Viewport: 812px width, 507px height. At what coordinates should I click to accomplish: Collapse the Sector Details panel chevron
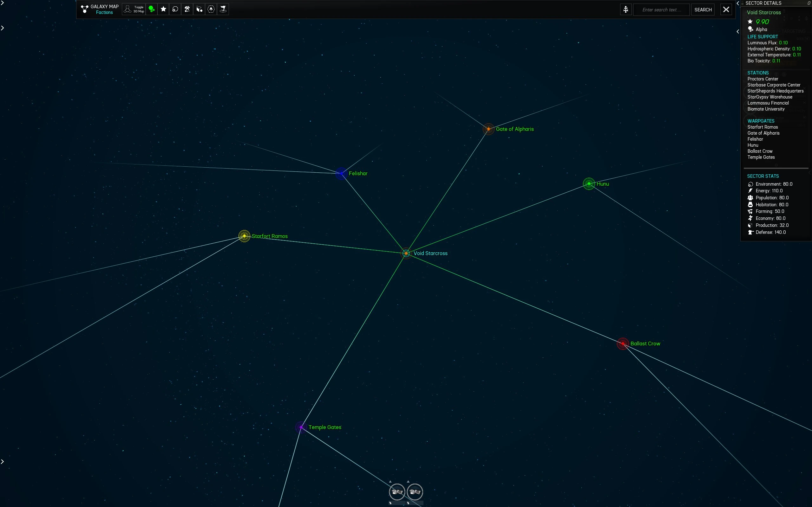[x=738, y=3]
